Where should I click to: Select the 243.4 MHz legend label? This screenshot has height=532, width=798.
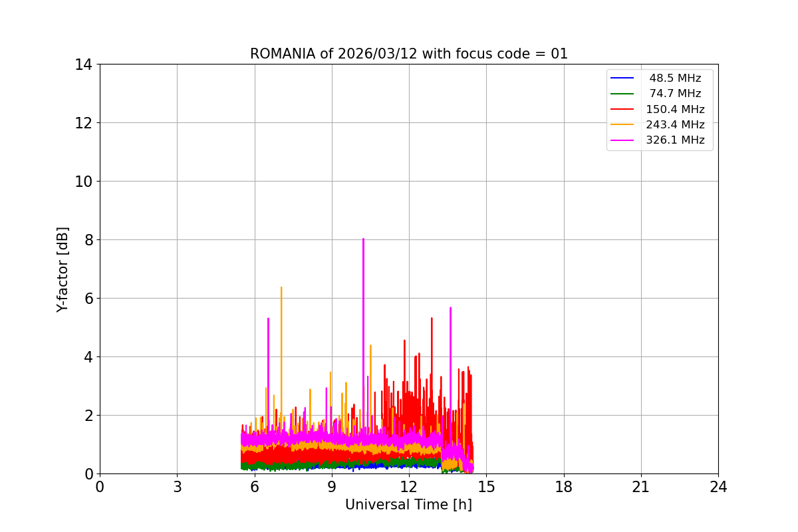pyautogui.click(x=675, y=124)
